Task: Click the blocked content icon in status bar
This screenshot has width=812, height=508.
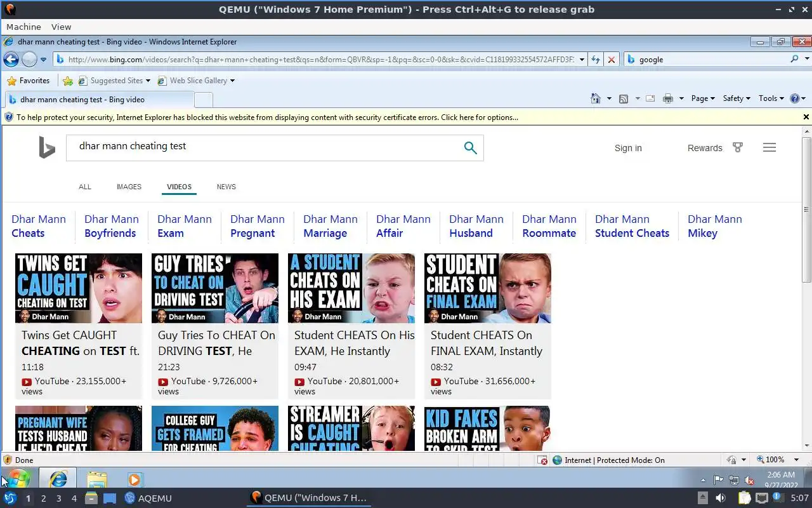Action: click(x=542, y=460)
